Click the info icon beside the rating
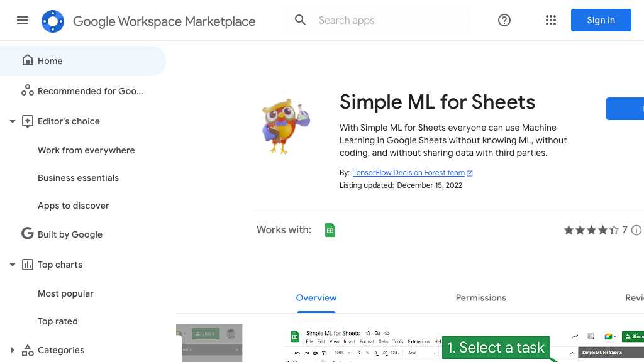644x362 pixels. (636, 230)
